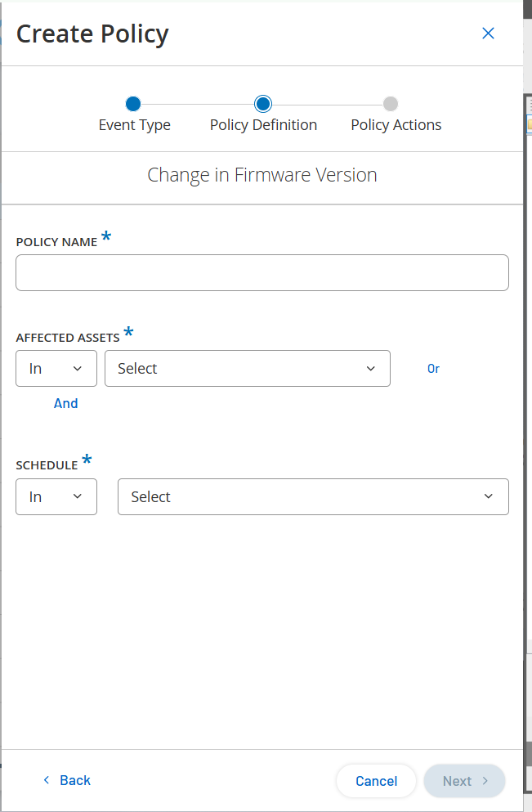The height and width of the screenshot is (812, 532).
Task: Click the Schedule Select chevron arrow
Action: point(489,497)
